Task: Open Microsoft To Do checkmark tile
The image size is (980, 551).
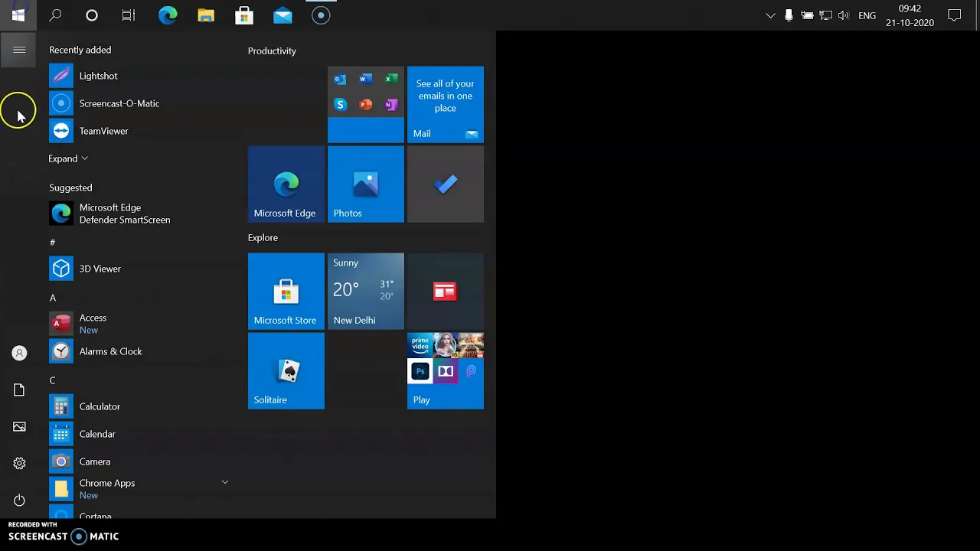Action: [446, 184]
